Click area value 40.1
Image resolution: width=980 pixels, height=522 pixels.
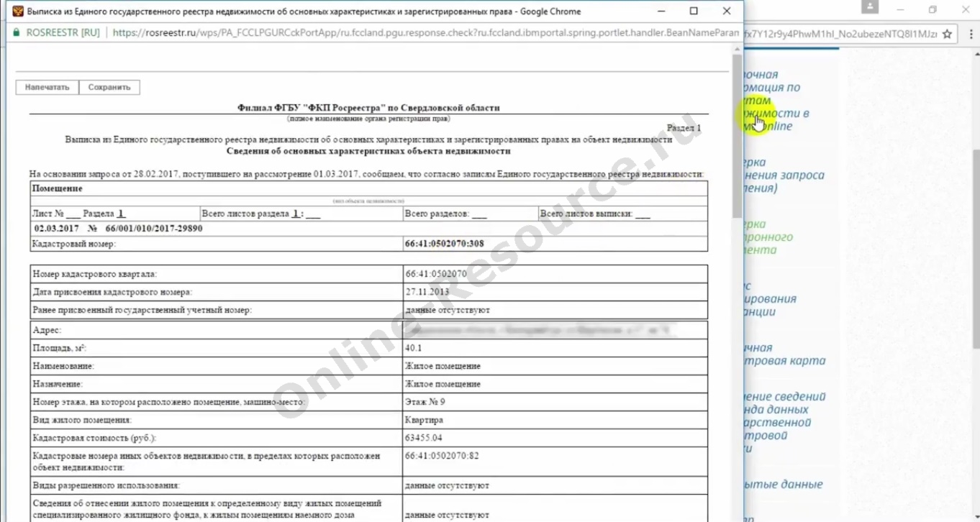click(413, 348)
